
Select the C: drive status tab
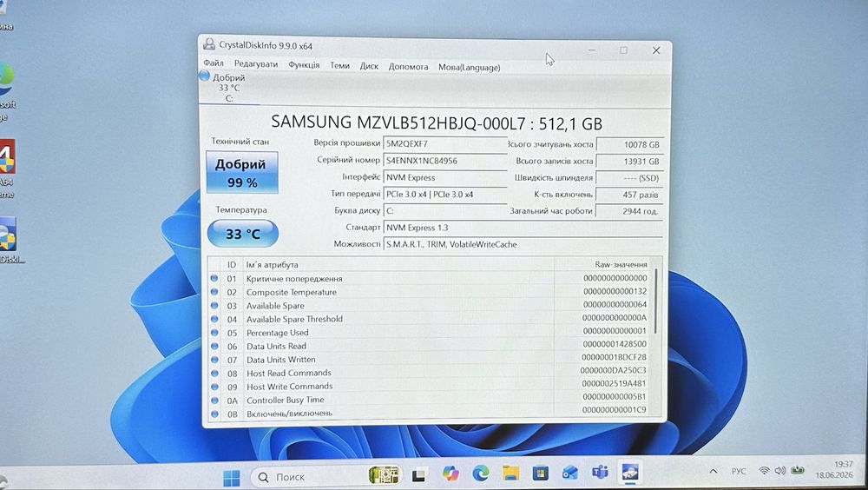click(x=228, y=88)
